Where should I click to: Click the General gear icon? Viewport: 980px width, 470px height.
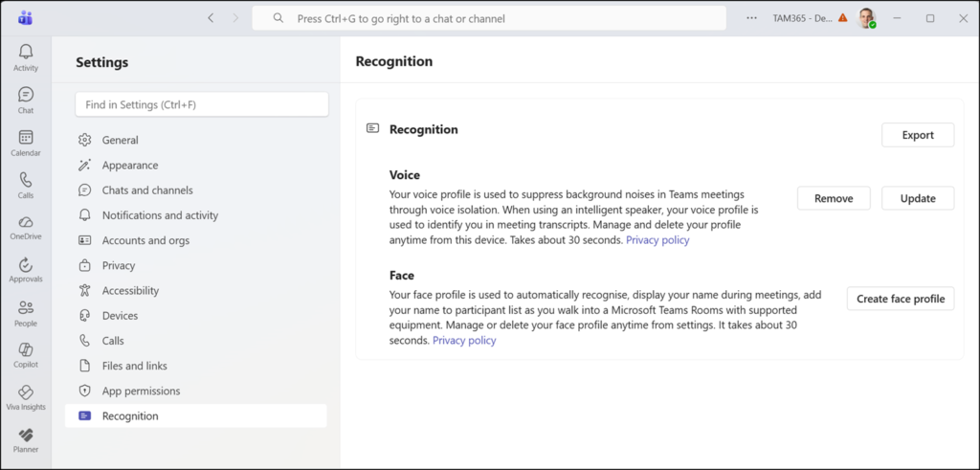pyautogui.click(x=85, y=140)
